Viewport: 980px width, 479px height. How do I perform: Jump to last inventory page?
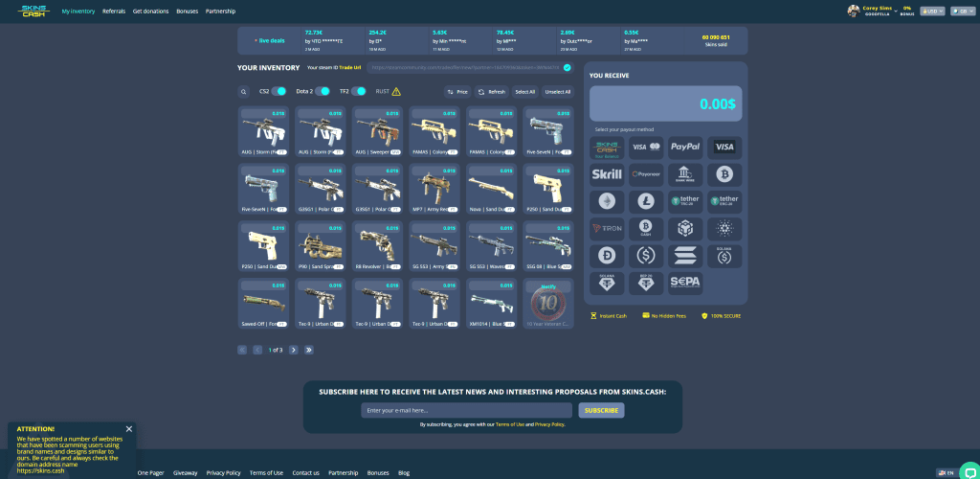pos(309,351)
